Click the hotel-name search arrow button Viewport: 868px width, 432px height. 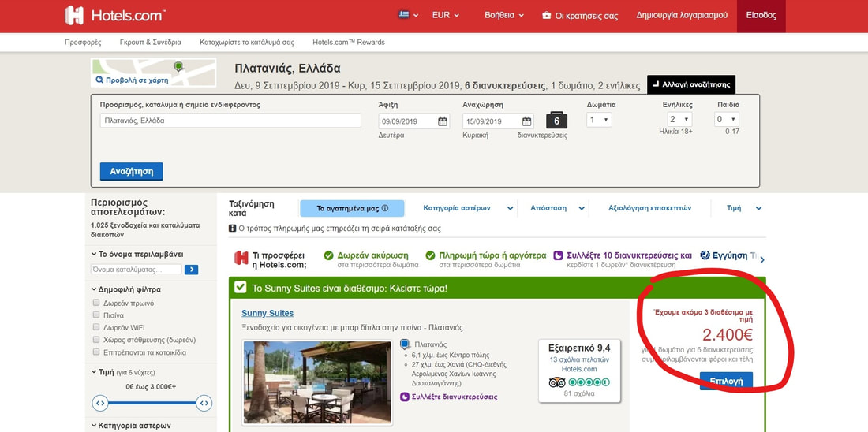click(x=191, y=270)
